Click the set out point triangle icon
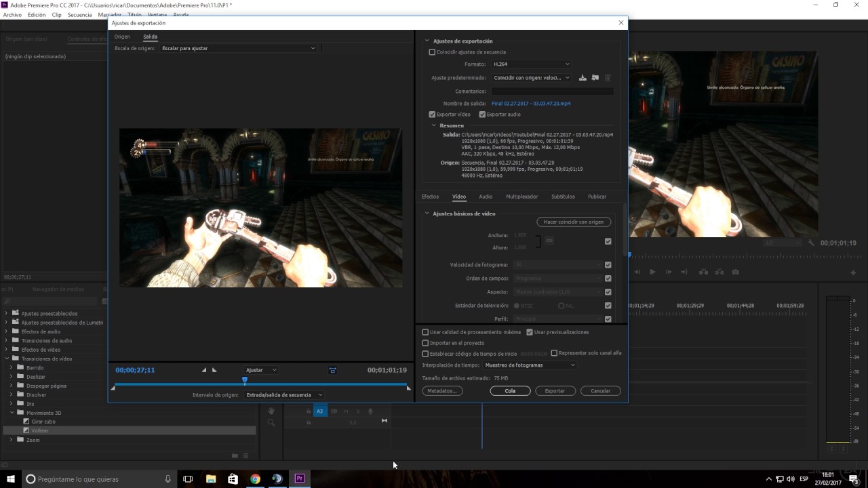 pyautogui.click(x=214, y=370)
